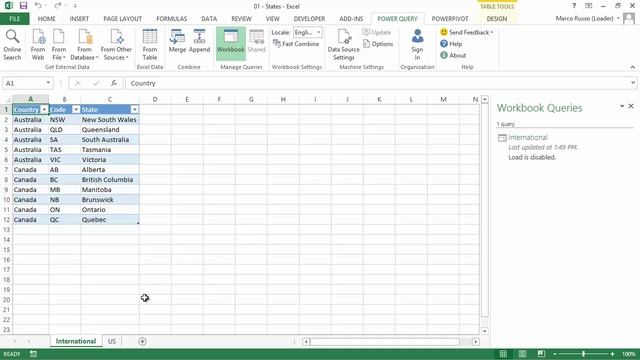Click the From Web data source icon
This screenshot has width=640, height=360.
click(38, 45)
